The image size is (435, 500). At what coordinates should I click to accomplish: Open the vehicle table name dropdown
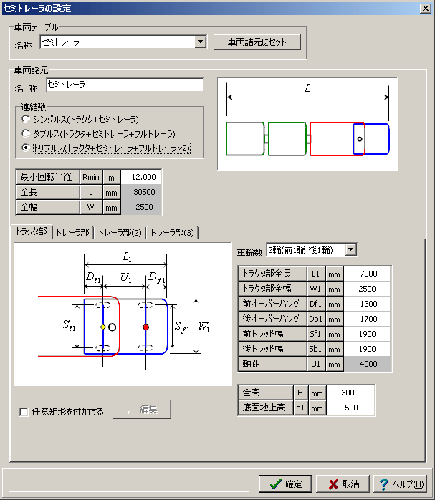click(x=200, y=42)
